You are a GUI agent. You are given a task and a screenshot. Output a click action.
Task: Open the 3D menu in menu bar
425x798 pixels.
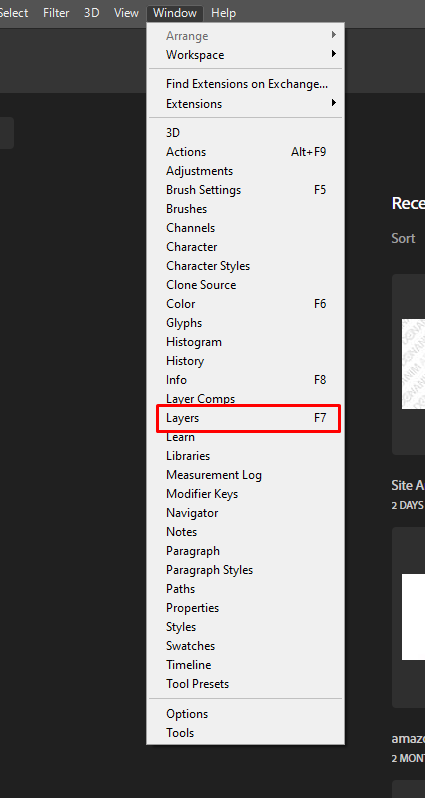click(x=92, y=13)
